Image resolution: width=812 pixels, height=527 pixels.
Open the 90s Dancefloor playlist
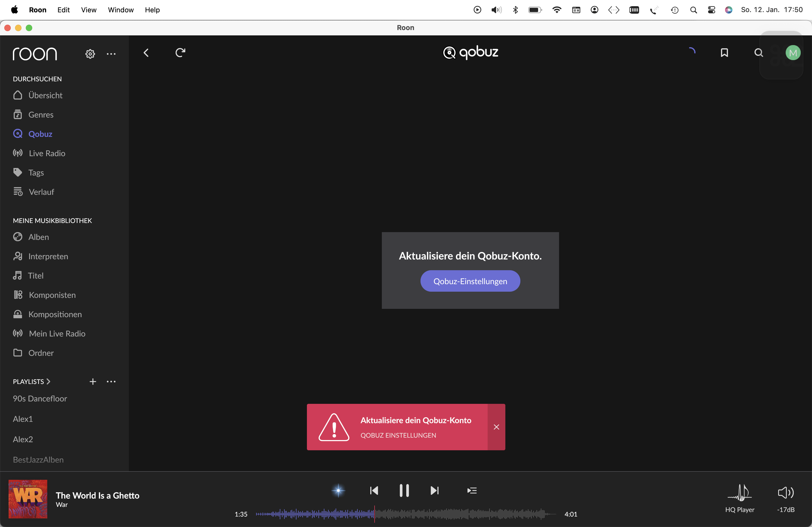[x=40, y=398]
